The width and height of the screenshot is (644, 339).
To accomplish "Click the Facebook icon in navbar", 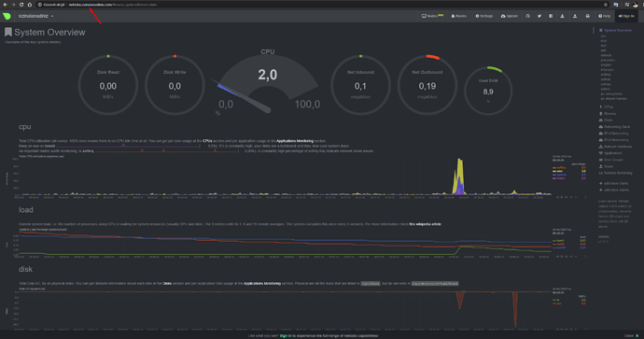I will pos(551,16).
